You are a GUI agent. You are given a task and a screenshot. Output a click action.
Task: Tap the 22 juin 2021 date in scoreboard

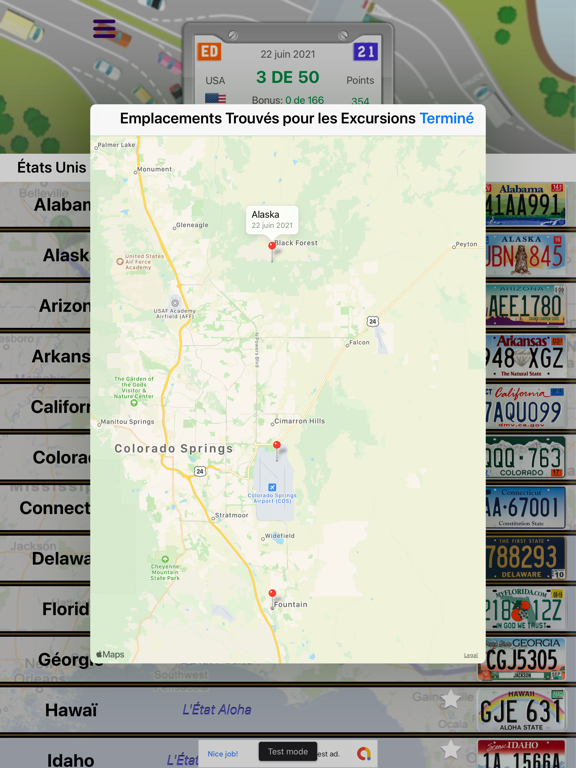pos(288,54)
